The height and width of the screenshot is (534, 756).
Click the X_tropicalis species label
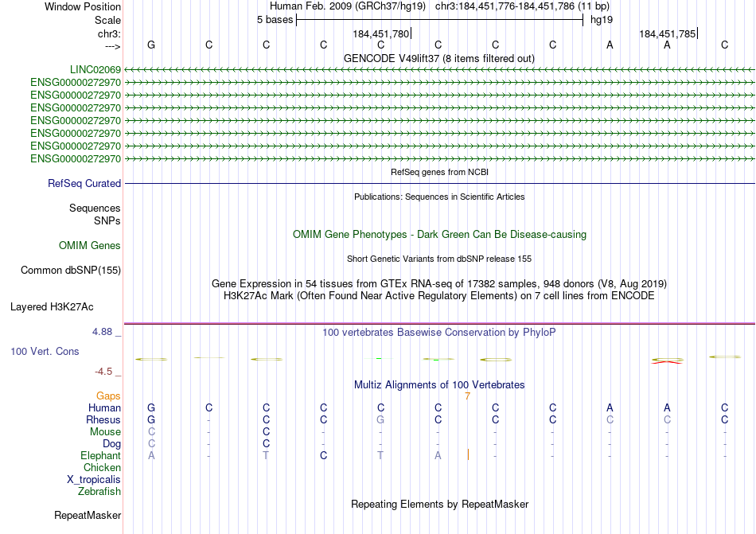[94, 480]
